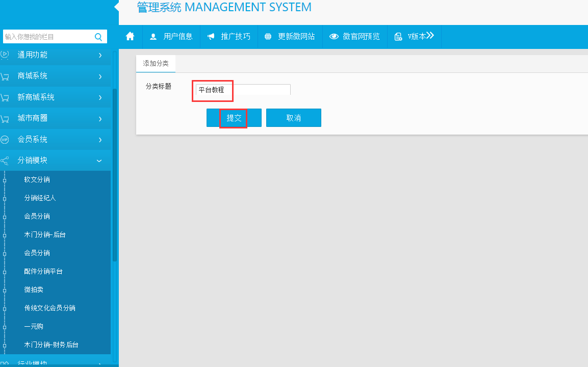Click the globe icon beside 更新微网站
The width and height of the screenshot is (588, 367).
pos(268,36)
